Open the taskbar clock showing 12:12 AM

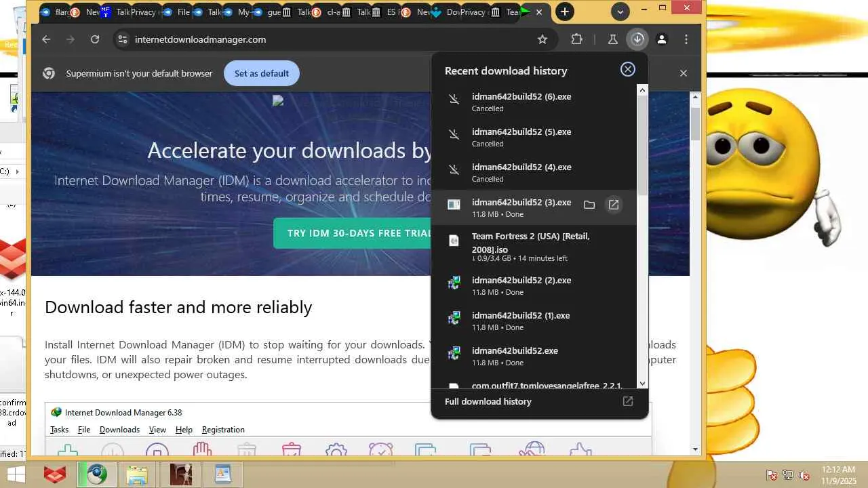[839, 474]
